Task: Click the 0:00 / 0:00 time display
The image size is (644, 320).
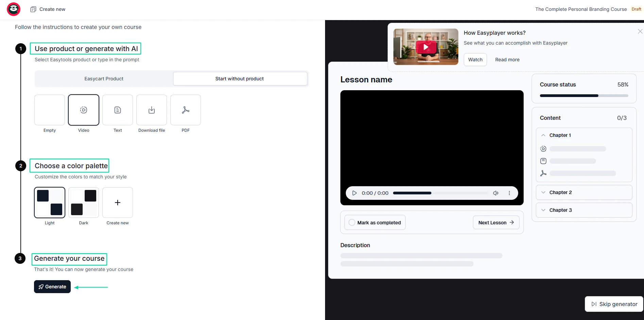Action: click(375, 193)
